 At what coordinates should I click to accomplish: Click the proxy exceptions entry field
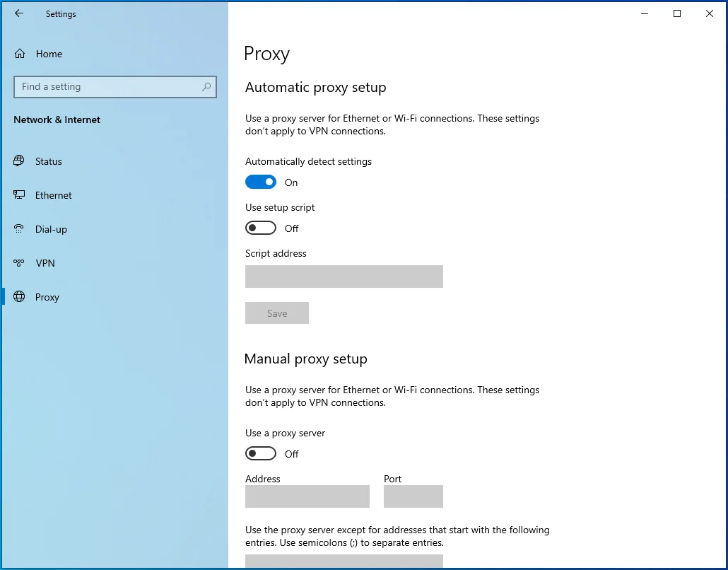pos(344,561)
